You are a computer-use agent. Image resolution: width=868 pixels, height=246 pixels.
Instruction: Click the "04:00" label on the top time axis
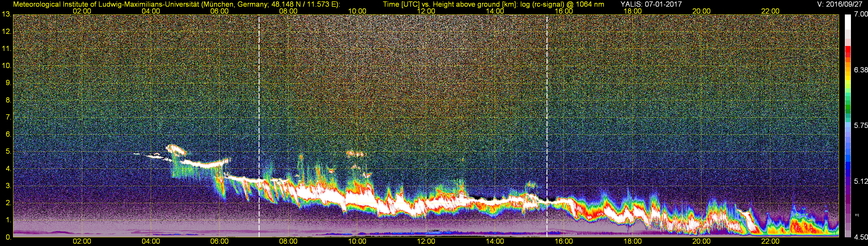151,11
